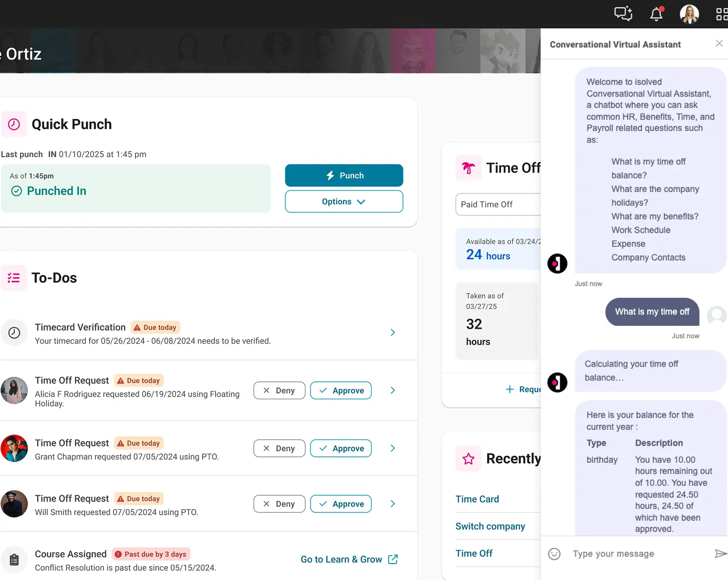Viewport: 728px width, 580px height.
Task: Expand Timecard Verification details chevron
Action: (392, 333)
